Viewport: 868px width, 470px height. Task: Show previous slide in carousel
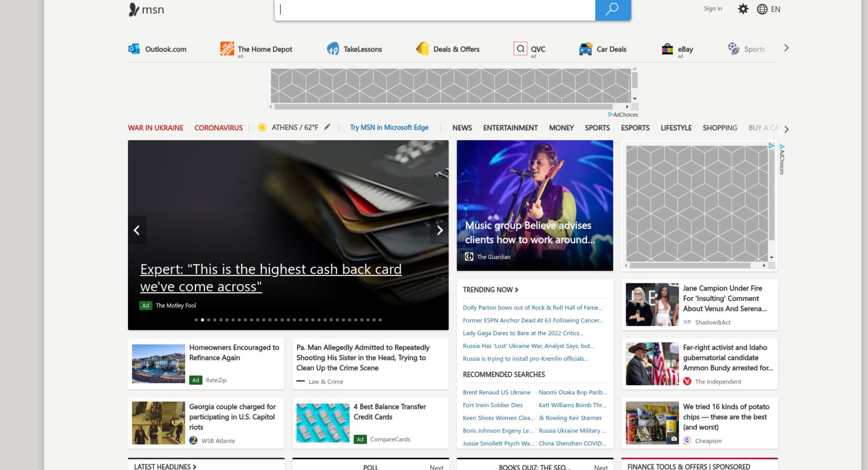(137, 230)
